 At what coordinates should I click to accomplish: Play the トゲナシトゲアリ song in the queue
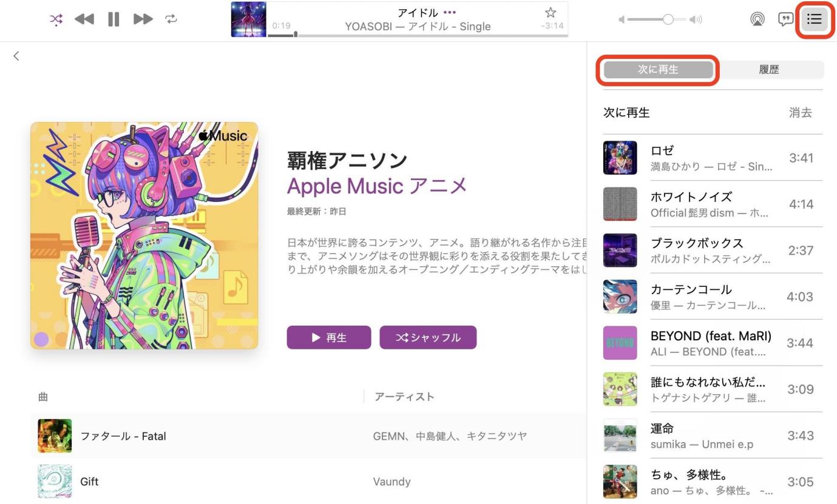coord(713,389)
